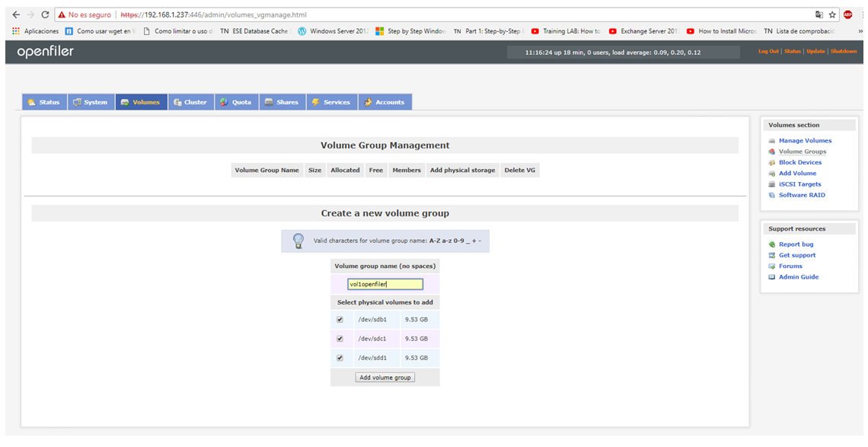Open the Shares tab
This screenshot has height=447, width=868.
point(282,102)
